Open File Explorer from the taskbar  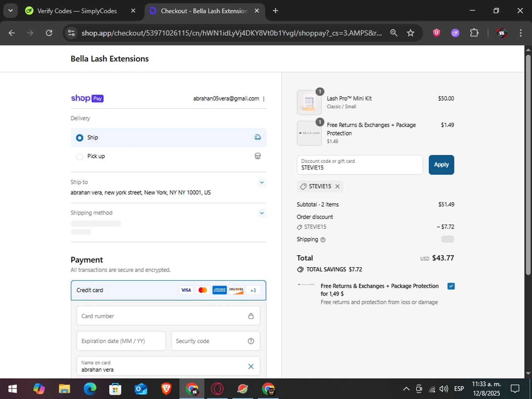click(64, 389)
